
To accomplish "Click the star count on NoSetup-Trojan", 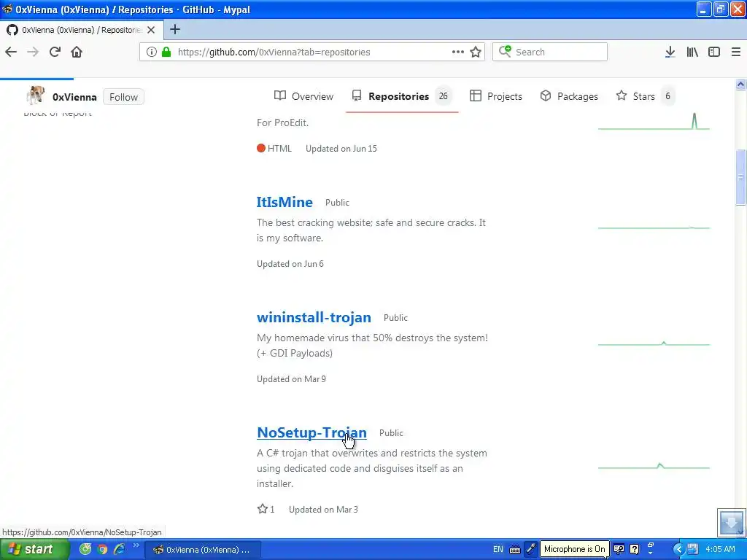I will click(x=266, y=509).
